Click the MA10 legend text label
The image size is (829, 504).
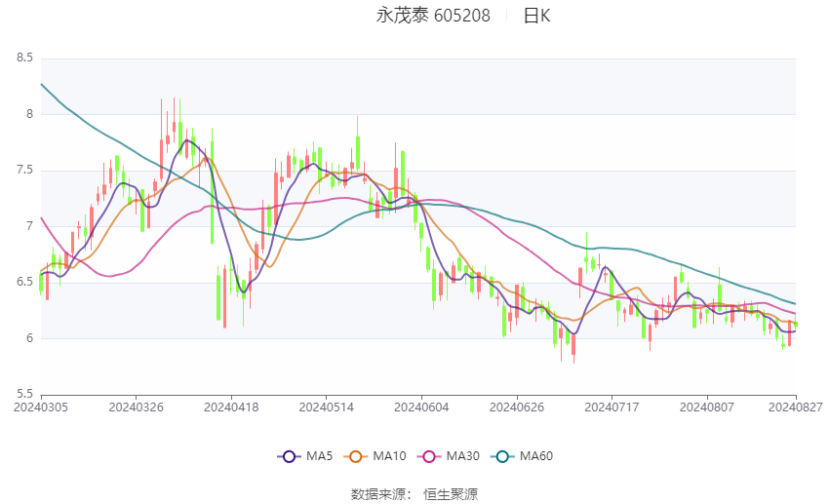tap(390, 456)
